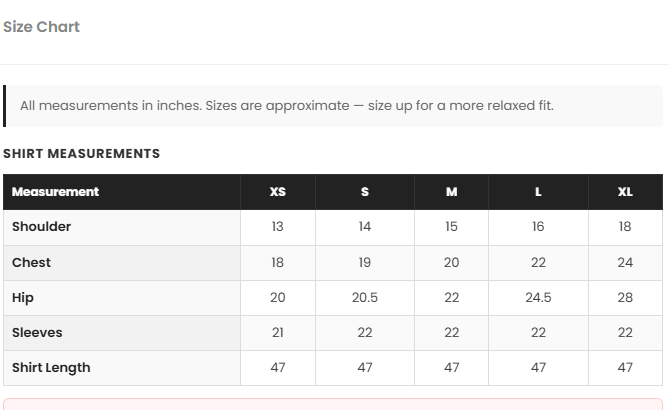
Task: Click the Shirt Length row label
Action: click(51, 368)
